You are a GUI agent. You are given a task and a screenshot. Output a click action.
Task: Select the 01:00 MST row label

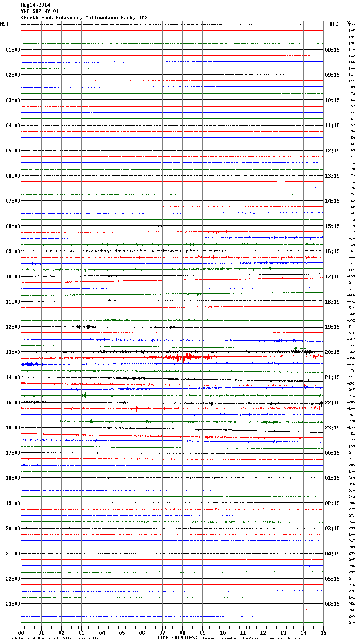click(x=13, y=50)
